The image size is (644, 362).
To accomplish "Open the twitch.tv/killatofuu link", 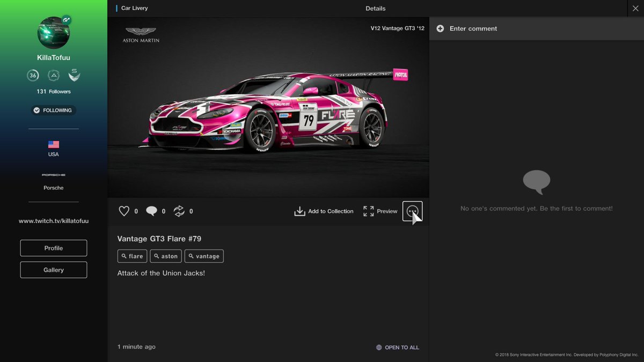I will (x=54, y=221).
